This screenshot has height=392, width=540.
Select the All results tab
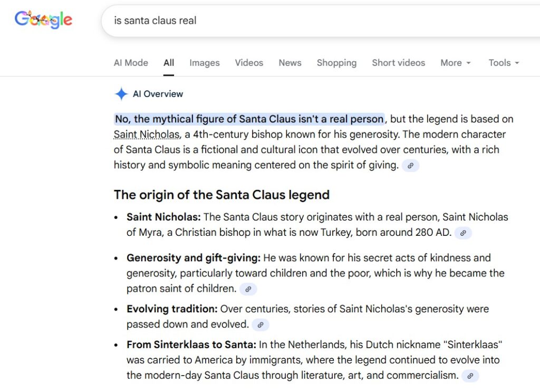(168, 63)
